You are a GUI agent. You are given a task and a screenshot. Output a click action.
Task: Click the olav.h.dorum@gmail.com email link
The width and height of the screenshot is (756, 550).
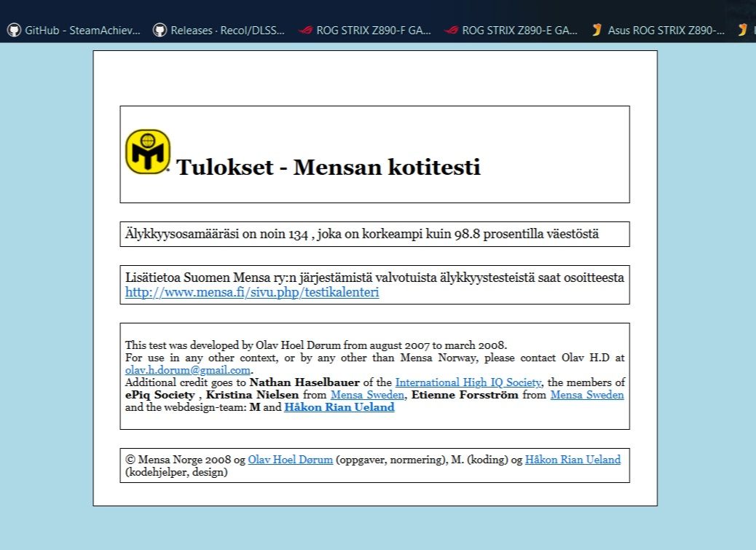[188, 370]
